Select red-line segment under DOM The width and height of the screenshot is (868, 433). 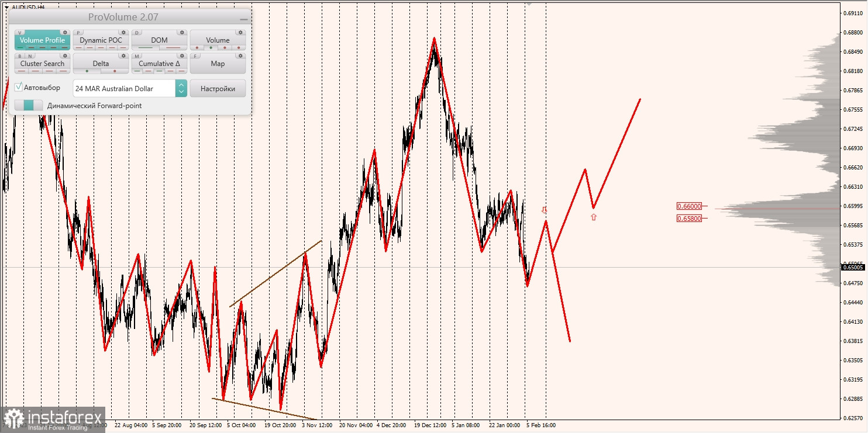173,48
